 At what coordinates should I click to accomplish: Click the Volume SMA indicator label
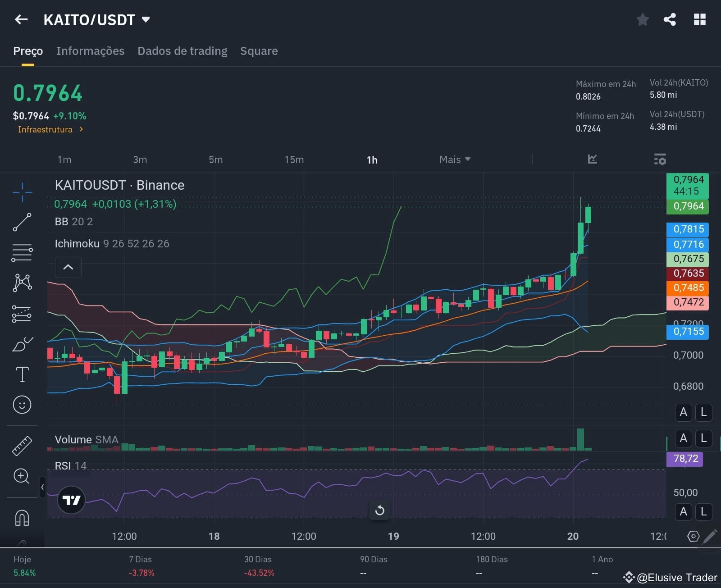[87, 440]
